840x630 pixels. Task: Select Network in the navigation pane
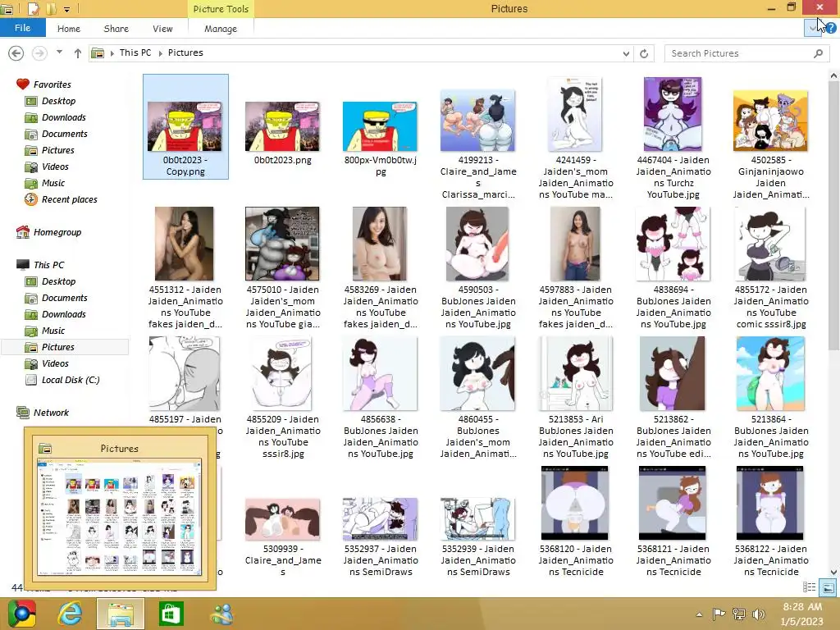tap(51, 413)
